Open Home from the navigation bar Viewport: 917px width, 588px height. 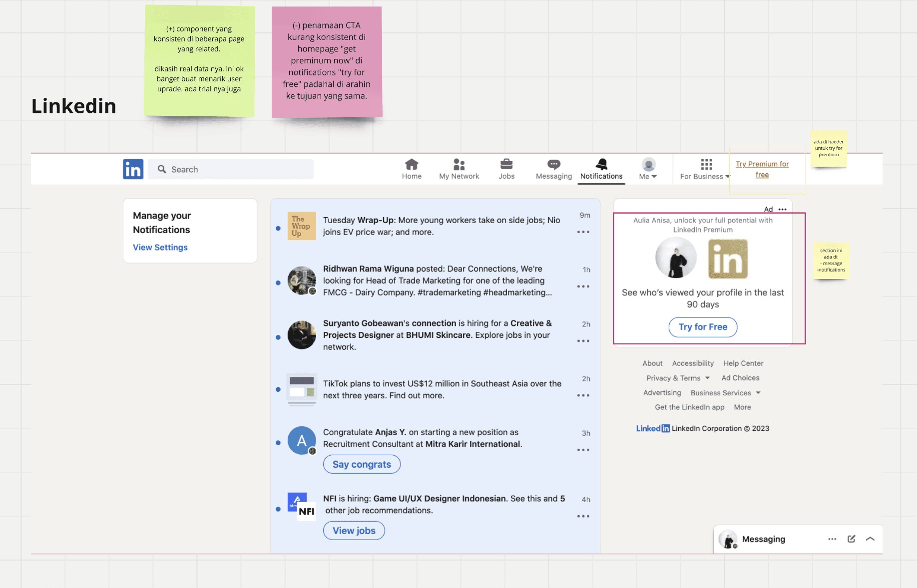click(412, 169)
